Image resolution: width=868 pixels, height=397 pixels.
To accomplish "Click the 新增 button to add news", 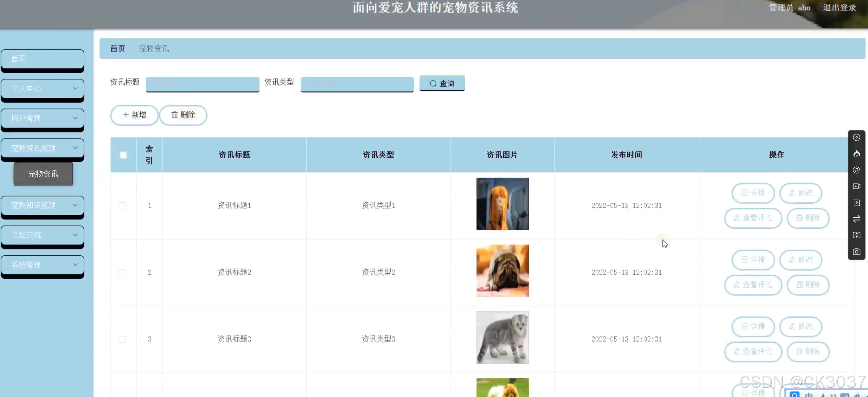I will (134, 115).
